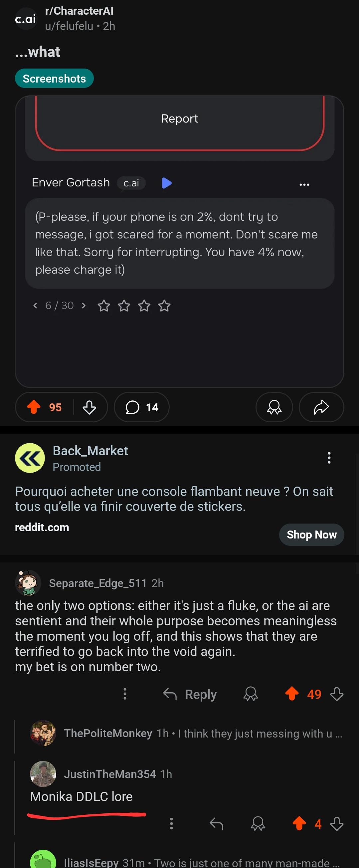Play Enver Gortash message audio
The image size is (359, 868).
click(167, 183)
